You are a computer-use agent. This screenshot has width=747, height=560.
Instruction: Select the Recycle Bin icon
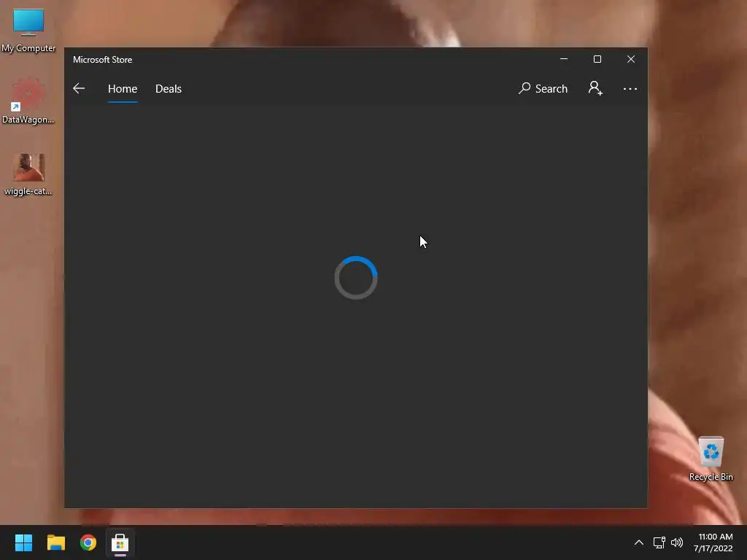tap(711, 459)
